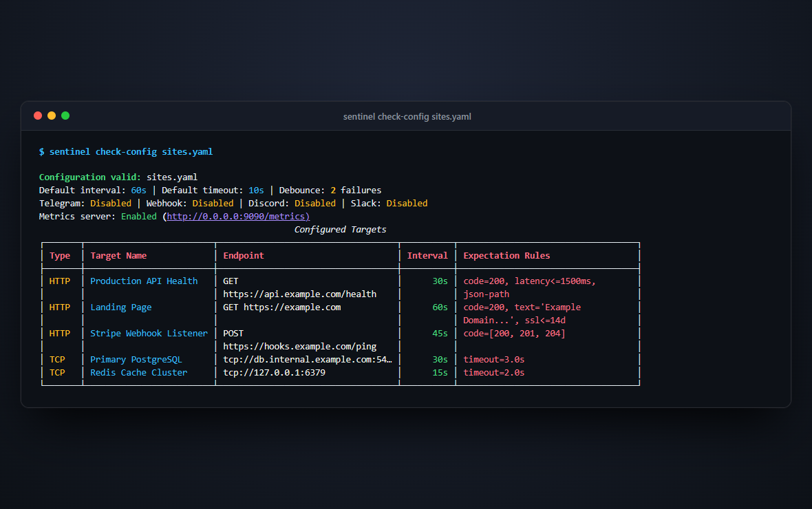The width and height of the screenshot is (812, 509).
Task: Click the 'tcp://127.0.0.1:6379' endpoint
Action: click(x=274, y=373)
